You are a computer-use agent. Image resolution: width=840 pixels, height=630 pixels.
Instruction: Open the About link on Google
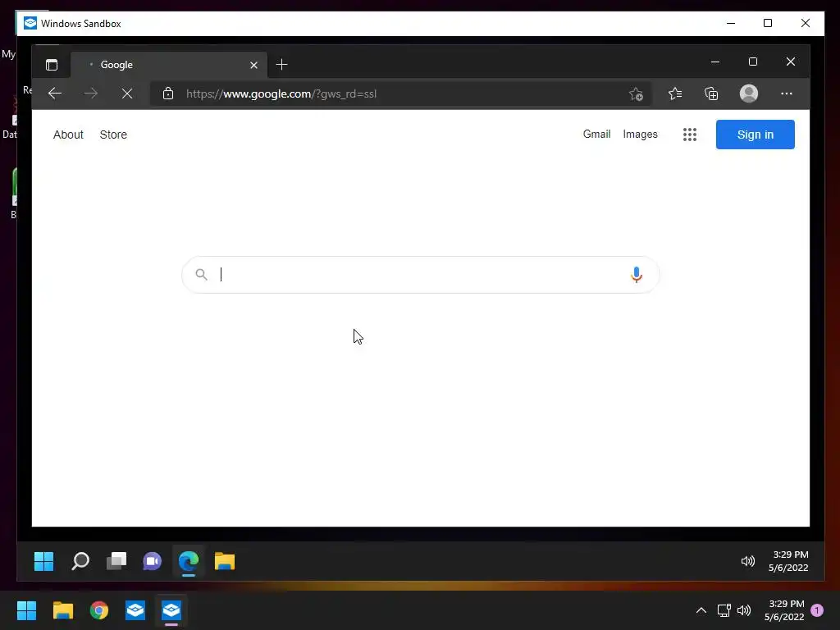click(68, 135)
